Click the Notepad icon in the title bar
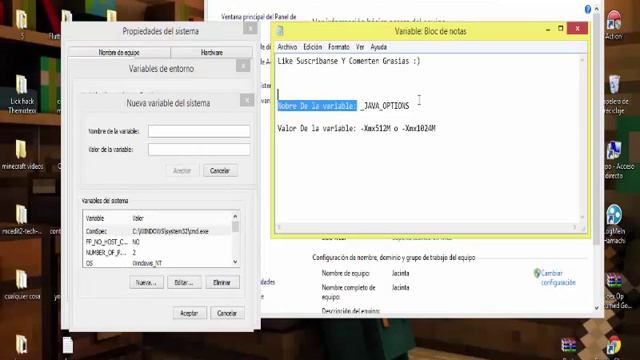Viewport: 640px width, 360px height. coord(280,31)
